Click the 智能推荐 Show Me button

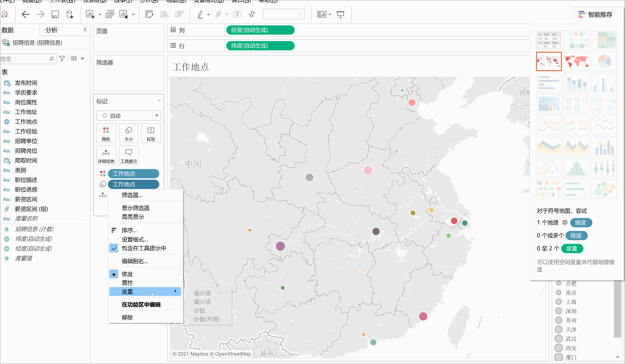pos(595,14)
